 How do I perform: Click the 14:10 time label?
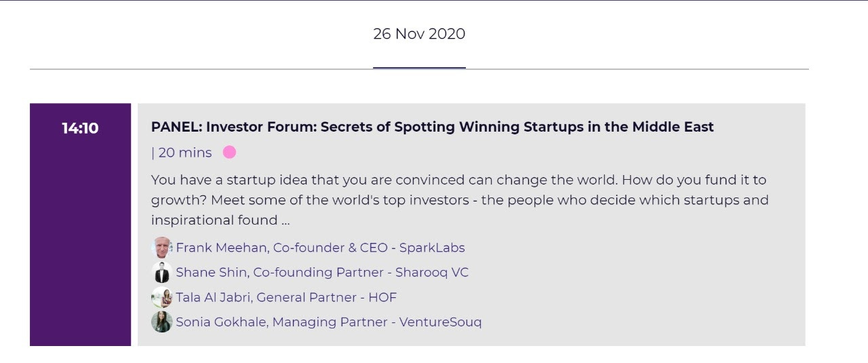80,128
